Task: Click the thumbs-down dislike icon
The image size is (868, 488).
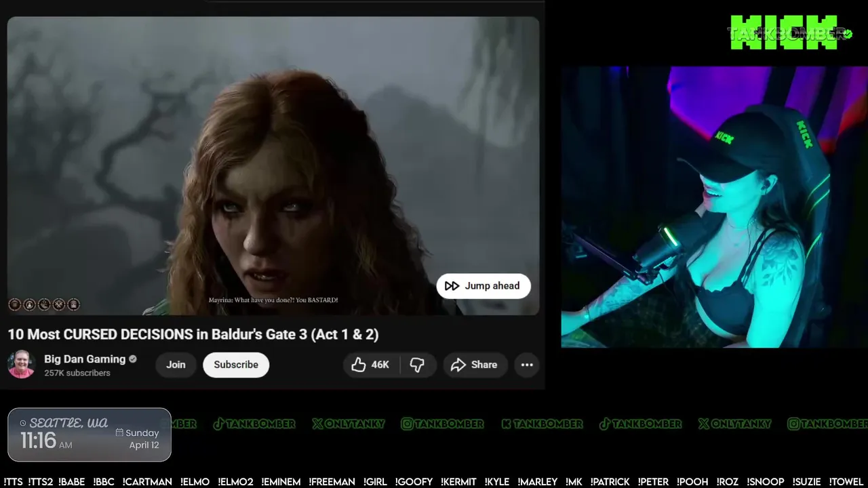Action: 417,365
